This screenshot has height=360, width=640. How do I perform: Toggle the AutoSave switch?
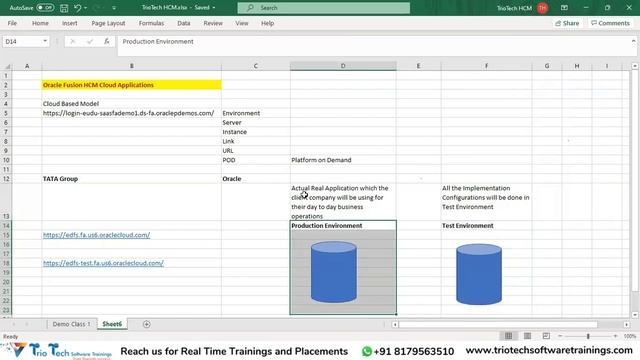(x=45, y=8)
